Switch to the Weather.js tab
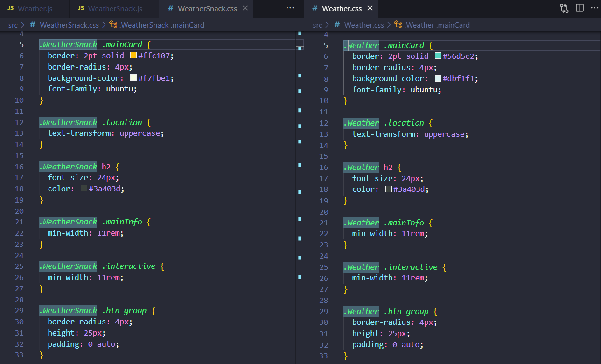Screen dimensions: 601x364 pyautogui.click(x=34, y=8)
